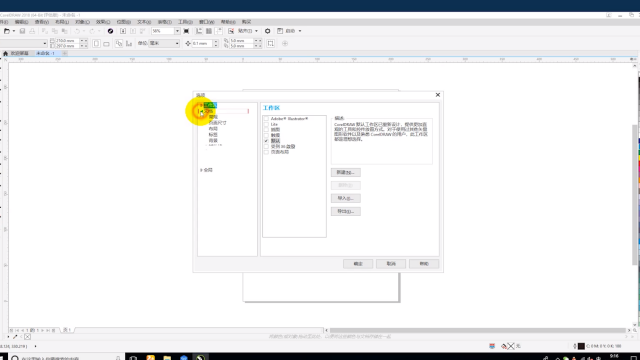Confirm the dialog with 确定
Image resolution: width=640 pixels, height=360 pixels.
tap(358, 264)
